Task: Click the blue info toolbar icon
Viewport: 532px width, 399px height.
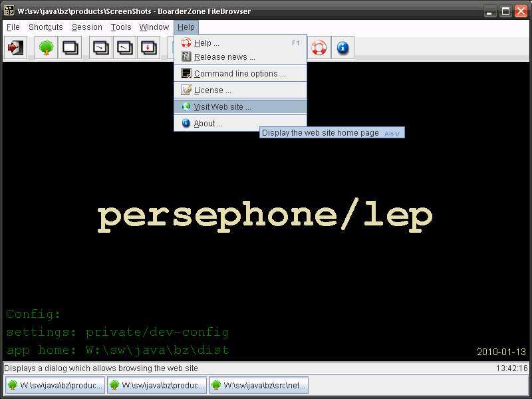Action: 342,48
